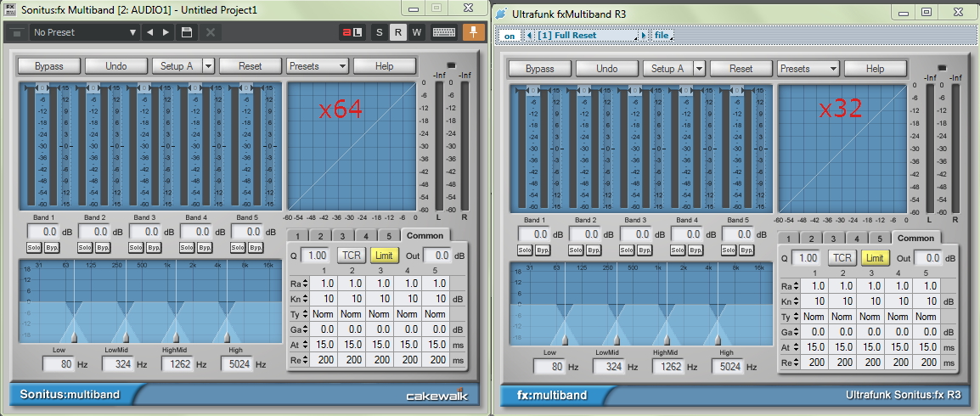The height and width of the screenshot is (416, 980).
Task: Click Bypass in Ultrafunk window
Action: point(539,69)
